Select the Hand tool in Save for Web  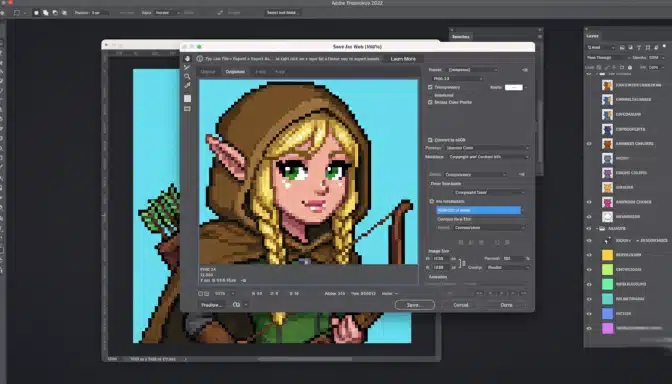187,58
